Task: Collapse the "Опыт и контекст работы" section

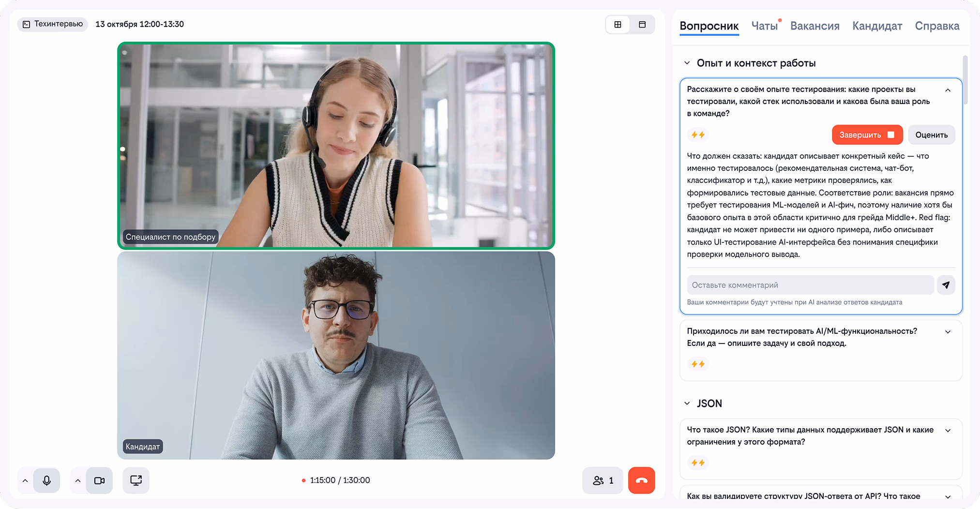Action: tap(687, 63)
